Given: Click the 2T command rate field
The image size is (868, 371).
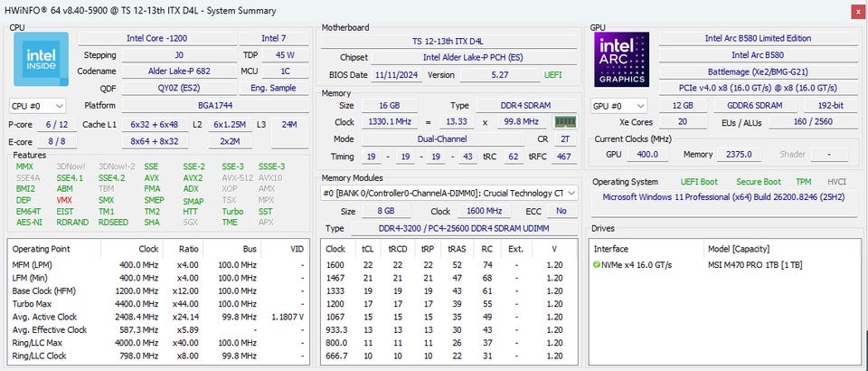Looking at the screenshot, I should [564, 139].
